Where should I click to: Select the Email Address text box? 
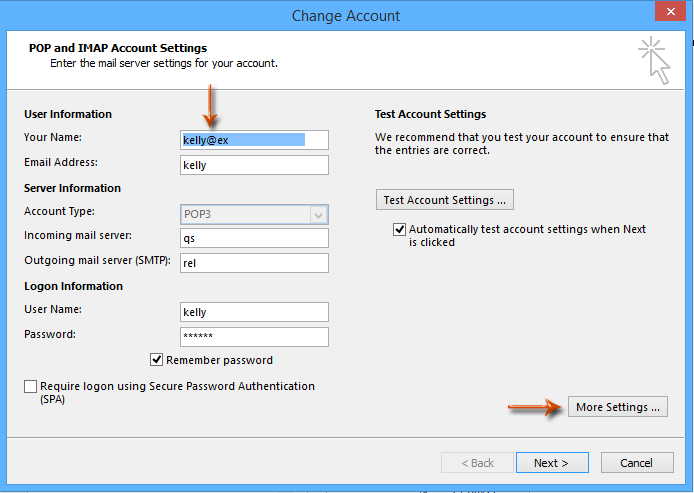tap(253, 165)
